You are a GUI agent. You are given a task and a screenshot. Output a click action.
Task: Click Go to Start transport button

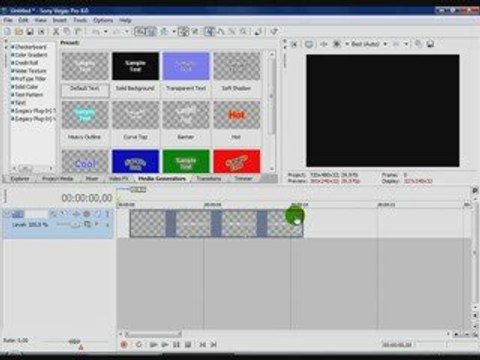(x=202, y=345)
